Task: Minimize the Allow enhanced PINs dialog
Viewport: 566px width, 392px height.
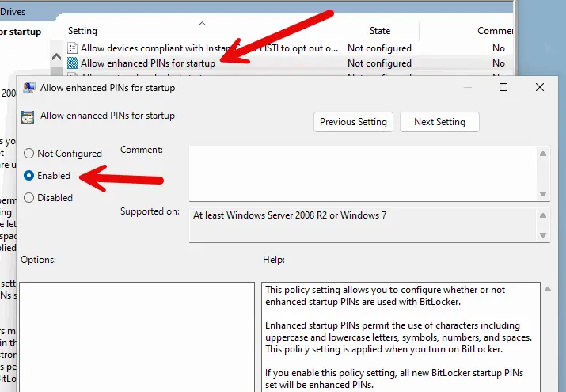Action: click(x=468, y=87)
